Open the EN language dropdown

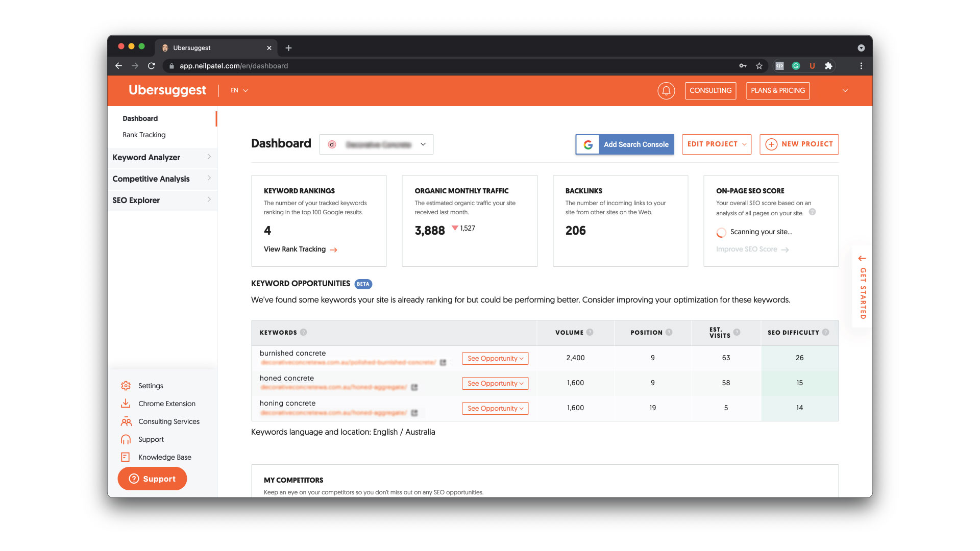(239, 90)
